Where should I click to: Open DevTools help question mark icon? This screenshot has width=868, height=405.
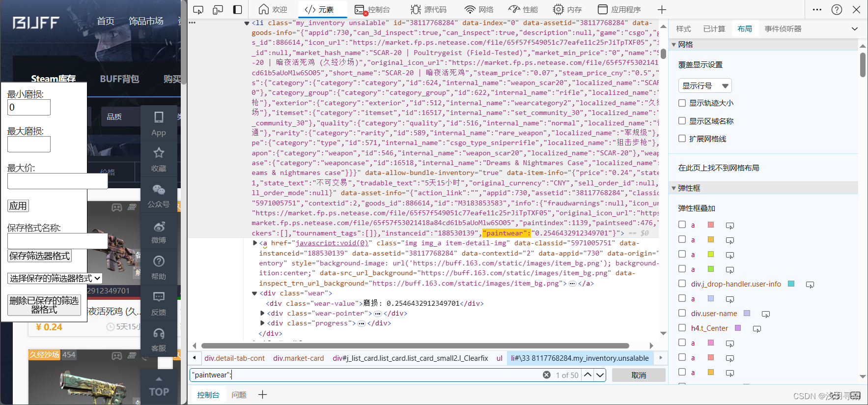tap(837, 9)
